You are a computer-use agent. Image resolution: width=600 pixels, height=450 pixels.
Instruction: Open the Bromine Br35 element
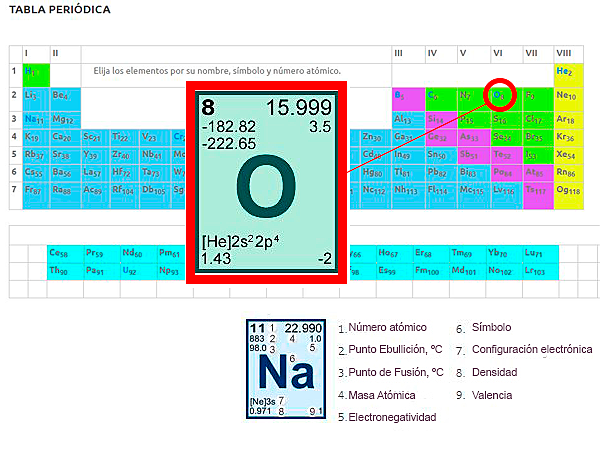(x=538, y=138)
